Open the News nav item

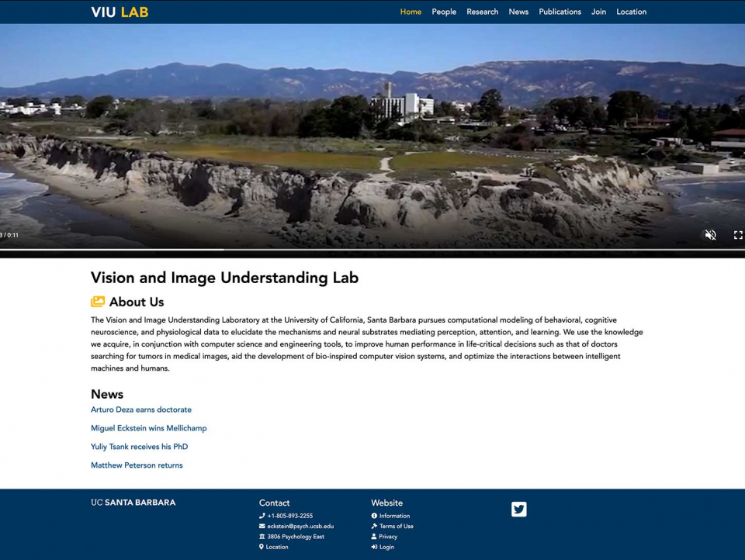click(x=518, y=12)
